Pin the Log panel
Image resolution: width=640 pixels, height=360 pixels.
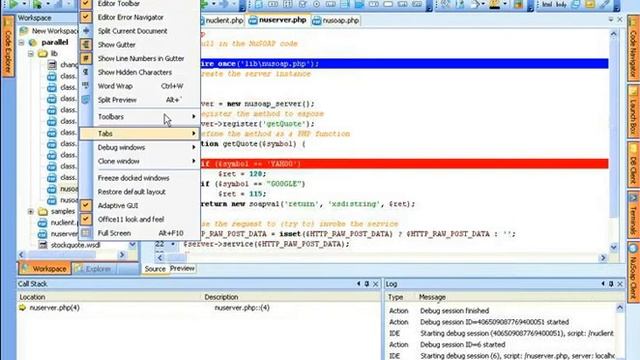click(611, 284)
